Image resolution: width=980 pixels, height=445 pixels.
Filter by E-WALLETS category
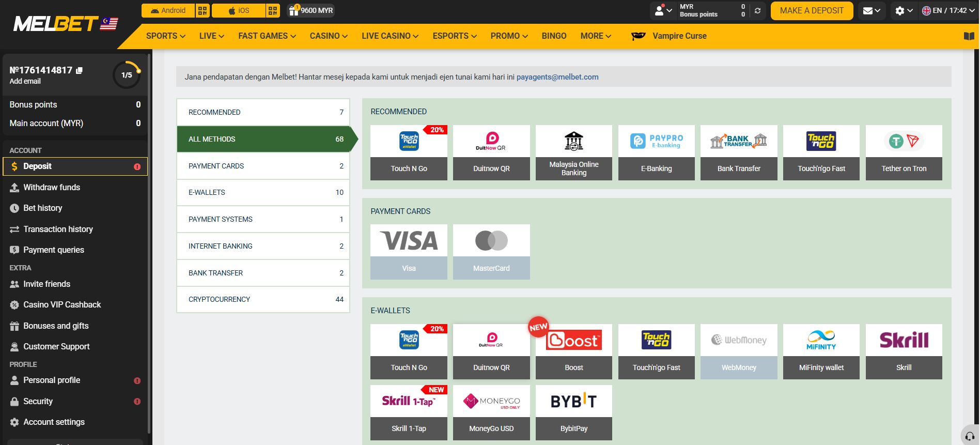263,192
